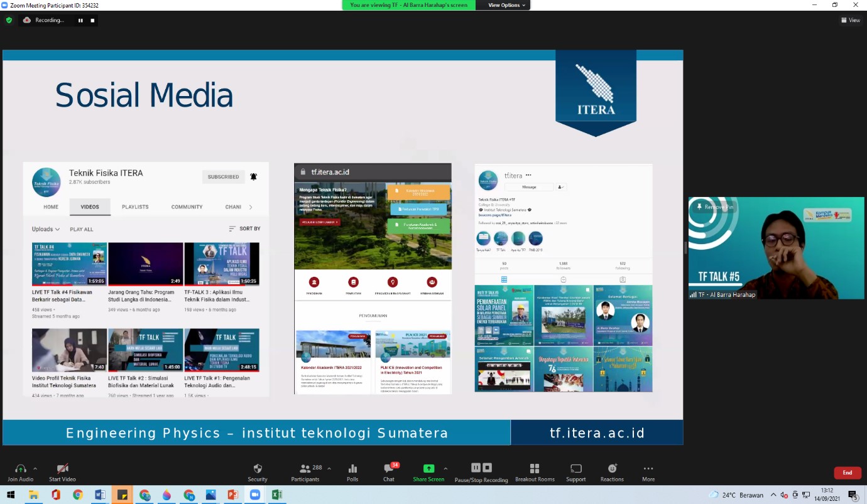The height and width of the screenshot is (504, 867).
Task: Click 'PLN ICE' announcement card title
Action: coord(411,370)
